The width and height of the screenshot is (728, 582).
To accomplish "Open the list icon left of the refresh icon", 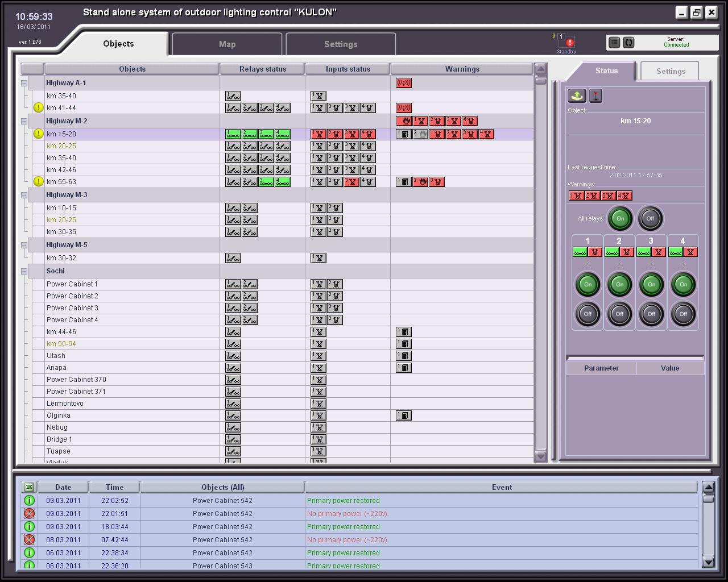I will [614, 42].
